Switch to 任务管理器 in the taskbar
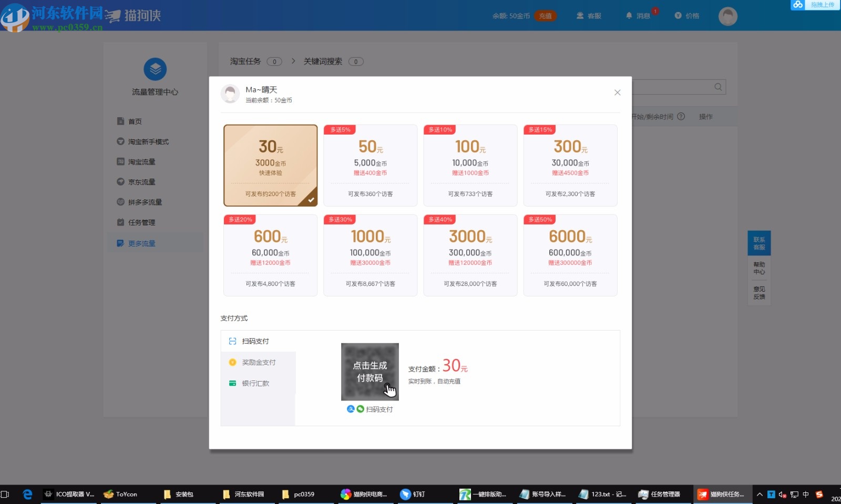The image size is (841, 504). [x=663, y=494]
